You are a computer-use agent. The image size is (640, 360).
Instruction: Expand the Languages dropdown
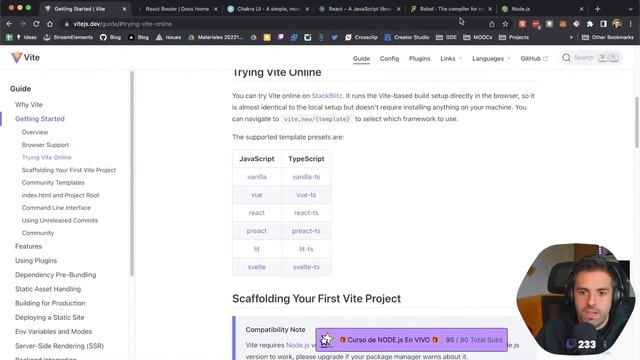pyautogui.click(x=491, y=58)
